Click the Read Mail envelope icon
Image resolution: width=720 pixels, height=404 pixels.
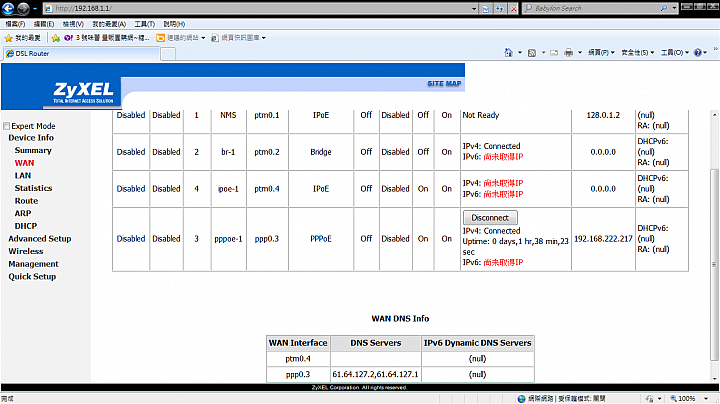point(554,53)
